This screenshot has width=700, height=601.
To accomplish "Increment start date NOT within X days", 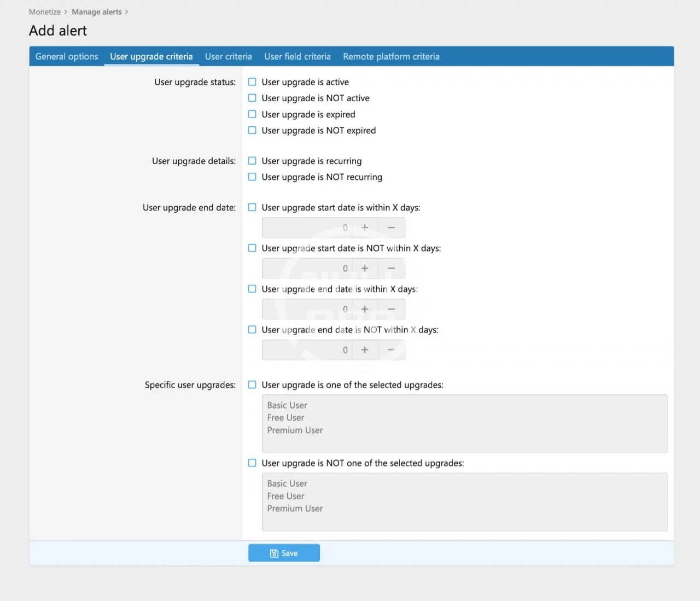I will (x=365, y=269).
